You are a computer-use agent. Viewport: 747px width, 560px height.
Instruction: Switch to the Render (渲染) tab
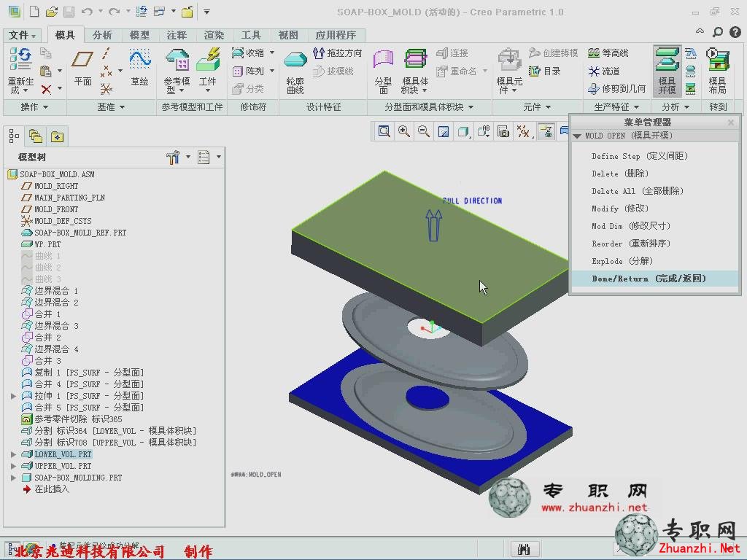(x=214, y=35)
